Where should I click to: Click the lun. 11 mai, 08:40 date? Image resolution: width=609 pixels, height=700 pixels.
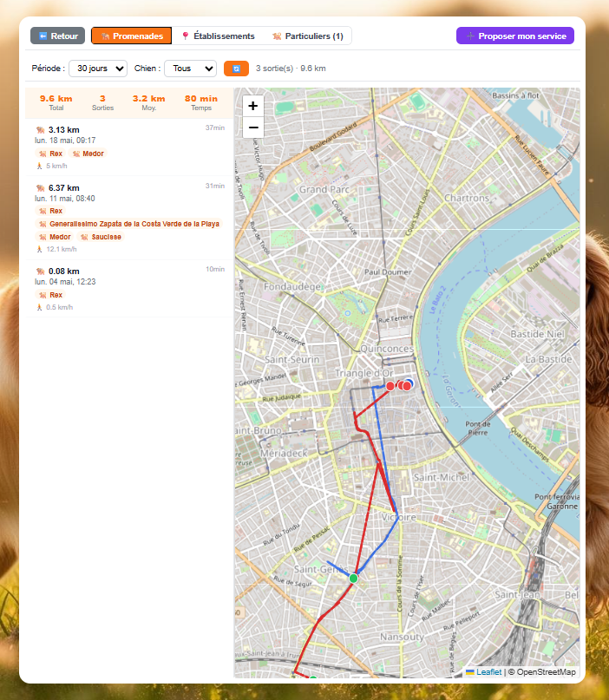tap(65, 199)
